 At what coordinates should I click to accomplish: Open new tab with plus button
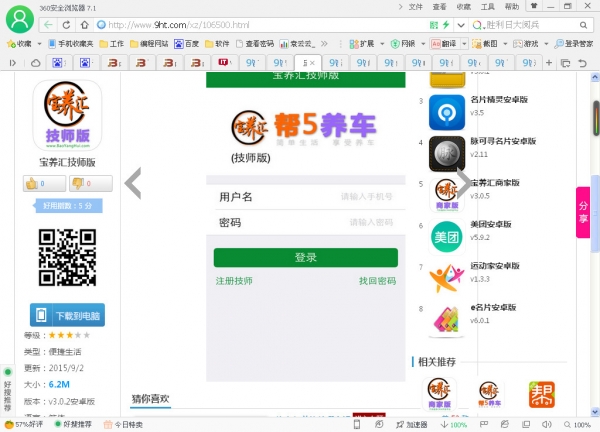(549, 62)
